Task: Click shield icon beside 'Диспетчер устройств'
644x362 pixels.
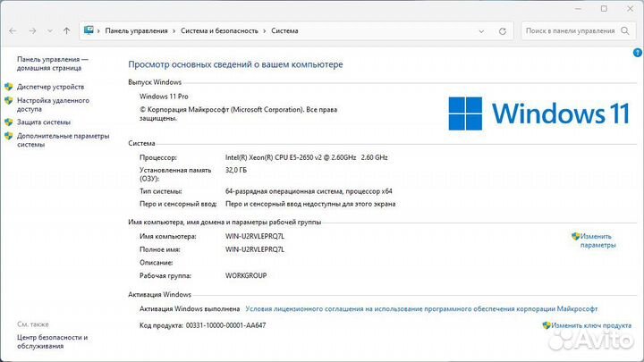Action: tap(9, 87)
